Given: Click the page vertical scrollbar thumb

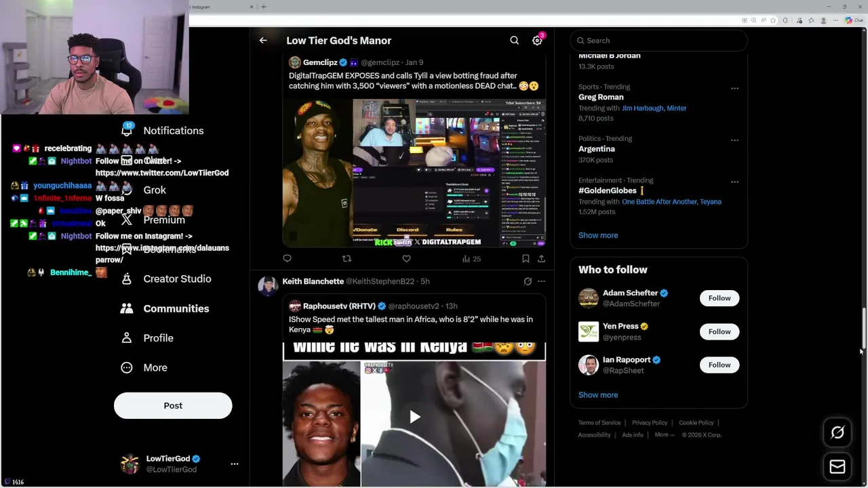Looking at the screenshot, I should point(863,329).
